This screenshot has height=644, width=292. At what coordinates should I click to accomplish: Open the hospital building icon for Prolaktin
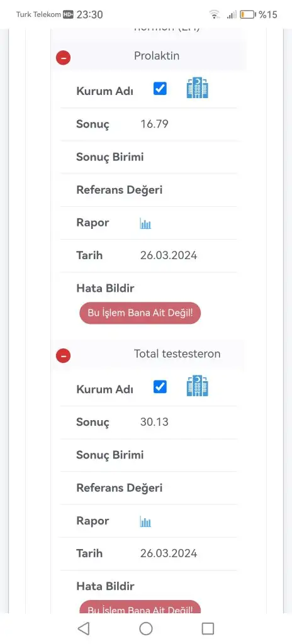(x=198, y=88)
